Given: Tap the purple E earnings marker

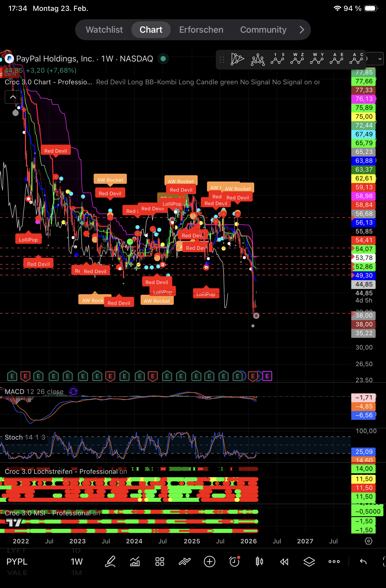Looking at the screenshot, I should tap(267, 376).
